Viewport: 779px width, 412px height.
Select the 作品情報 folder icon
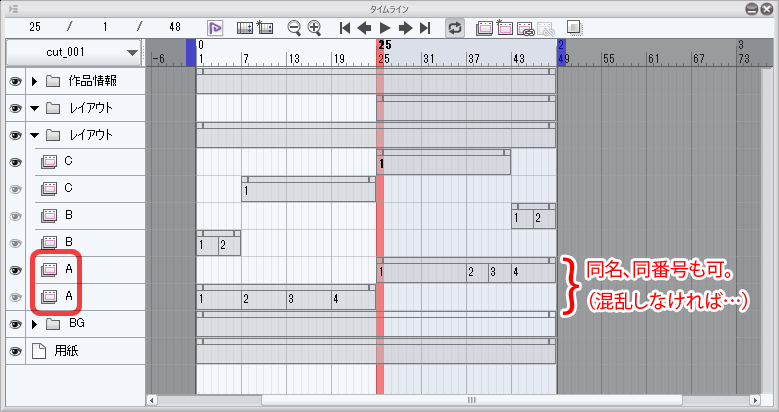pyautogui.click(x=53, y=81)
